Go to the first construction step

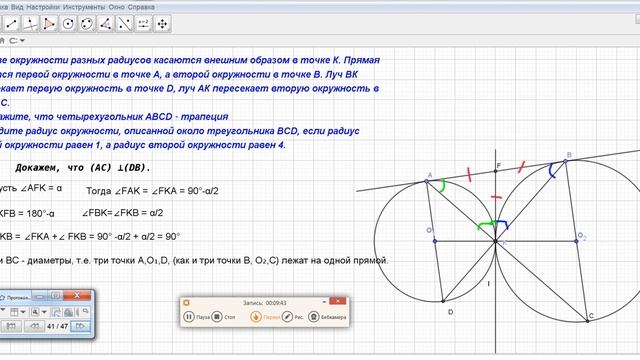(x=11, y=326)
